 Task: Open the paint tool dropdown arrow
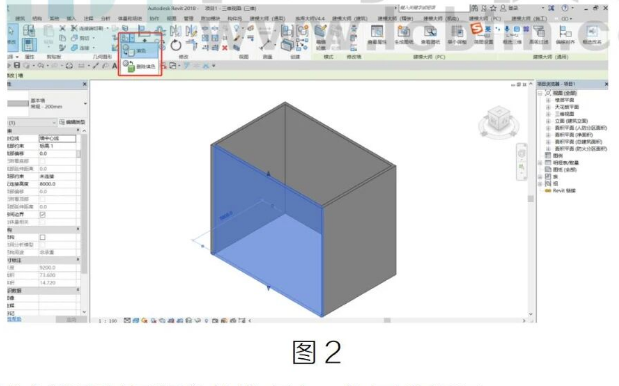[x=132, y=38]
